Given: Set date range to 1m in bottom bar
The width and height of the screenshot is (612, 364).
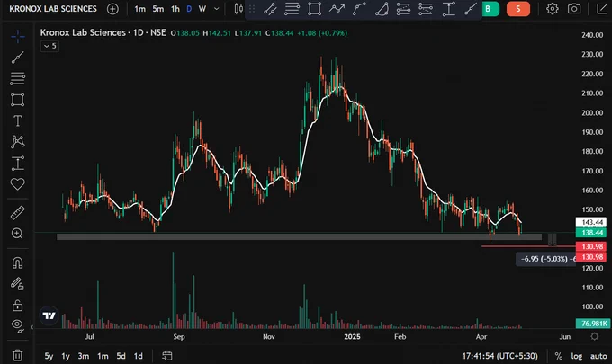Looking at the screenshot, I should click(103, 356).
